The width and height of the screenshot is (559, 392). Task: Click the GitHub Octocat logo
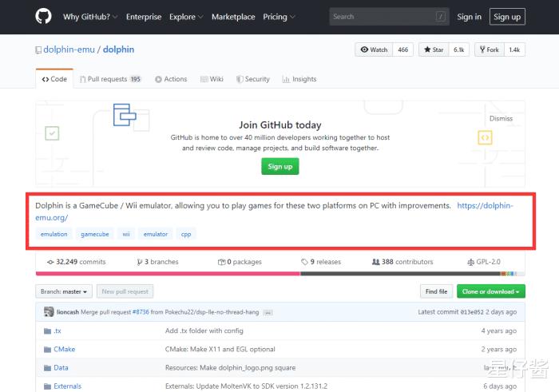[x=43, y=17]
